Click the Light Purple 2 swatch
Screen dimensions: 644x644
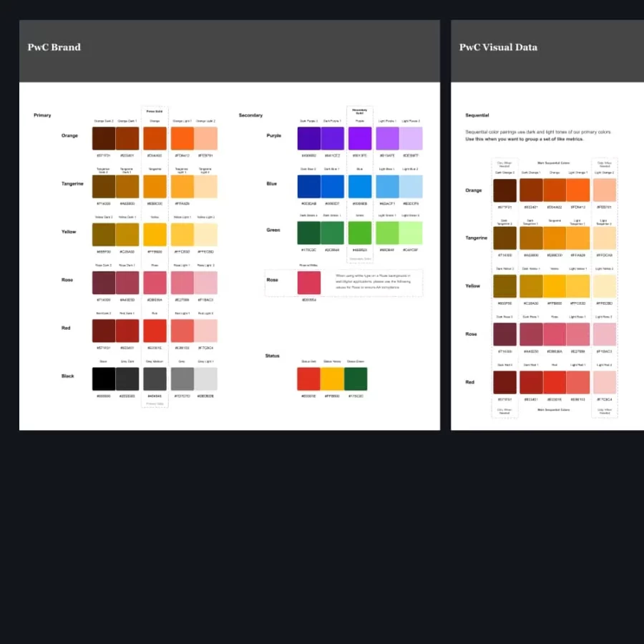point(411,138)
